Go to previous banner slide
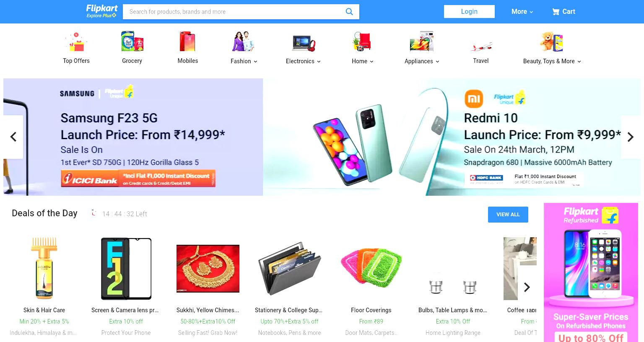This screenshot has width=644, height=342. point(13,137)
